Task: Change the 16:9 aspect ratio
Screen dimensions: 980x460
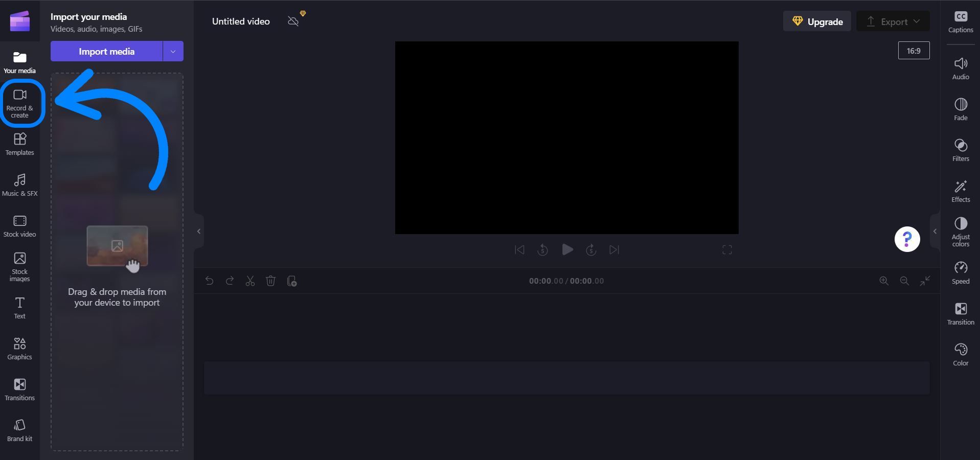Action: click(913, 51)
